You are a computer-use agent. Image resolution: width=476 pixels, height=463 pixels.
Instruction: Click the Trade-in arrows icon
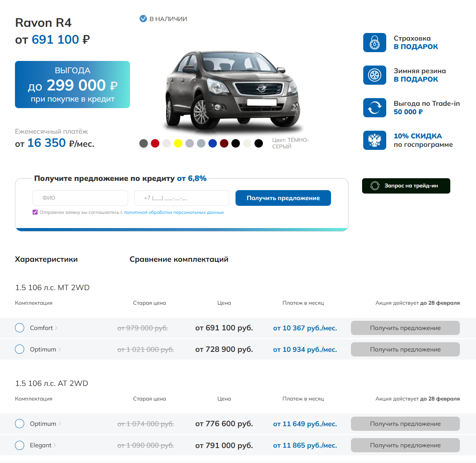tap(374, 108)
